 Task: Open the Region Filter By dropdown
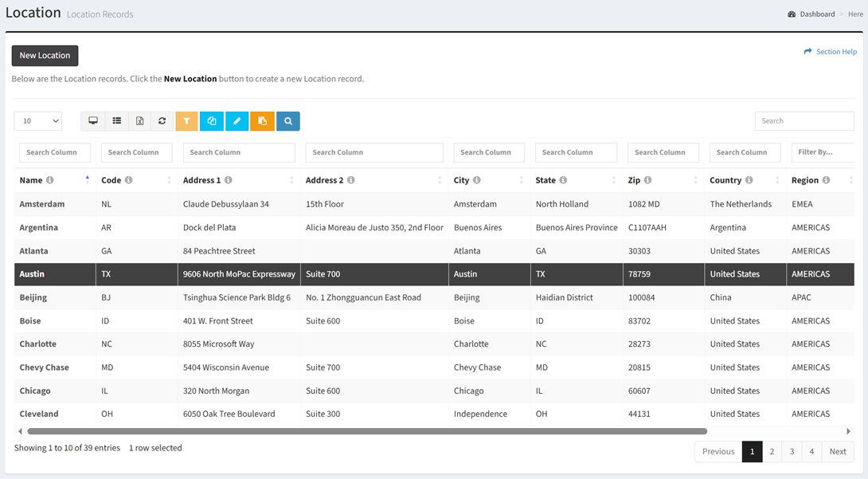pos(822,152)
